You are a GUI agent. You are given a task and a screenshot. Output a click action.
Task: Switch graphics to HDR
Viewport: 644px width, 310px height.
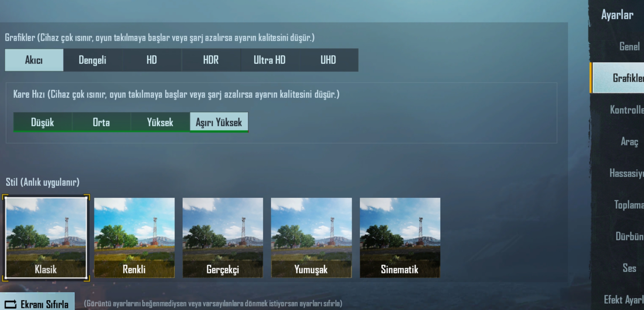point(211,60)
